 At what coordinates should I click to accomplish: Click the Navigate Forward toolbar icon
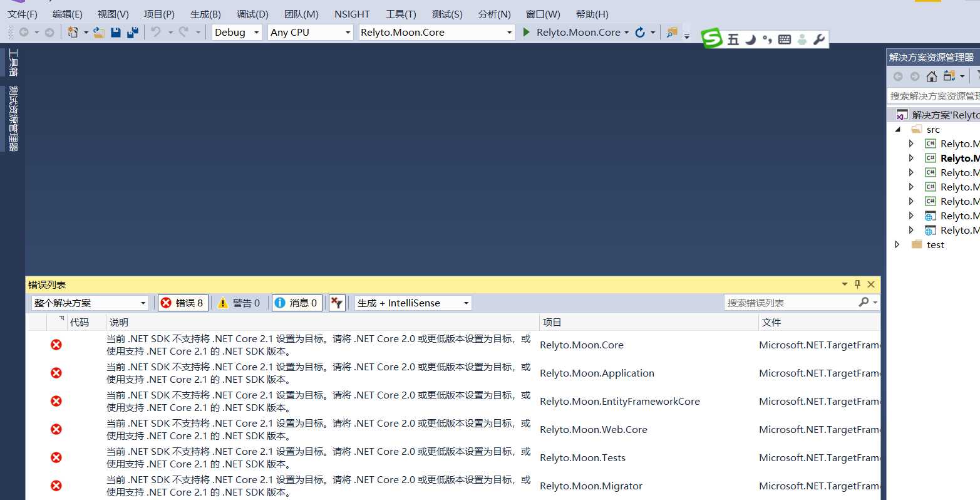(x=49, y=33)
